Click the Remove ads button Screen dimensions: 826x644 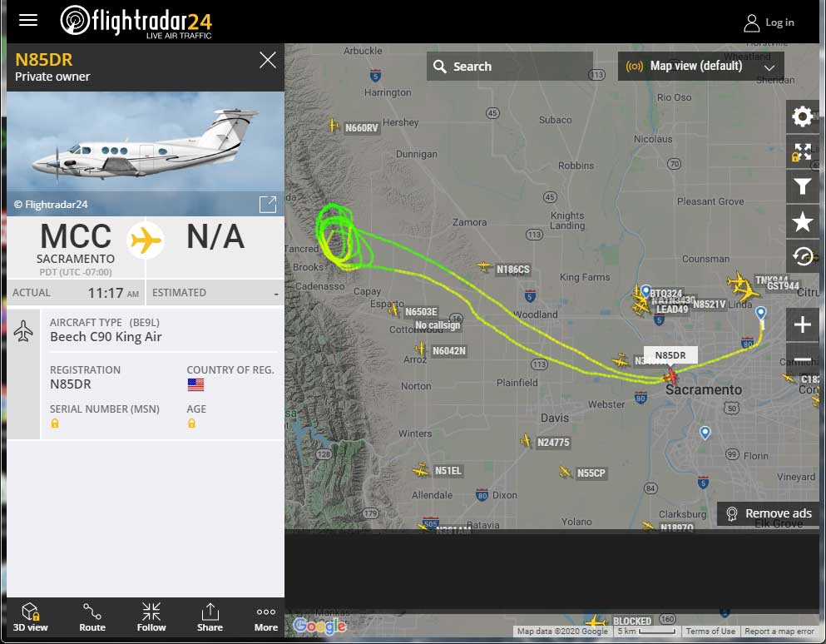(x=768, y=513)
